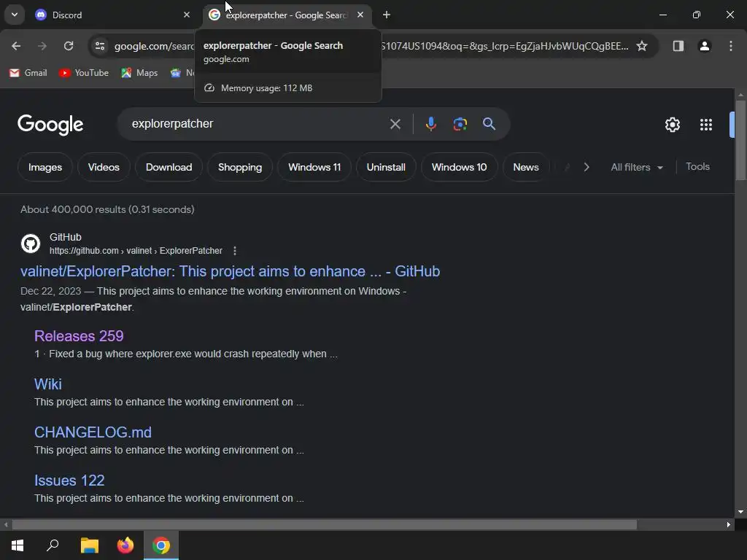Image resolution: width=747 pixels, height=560 pixels.
Task: Filter results by Videos
Action: point(104,167)
